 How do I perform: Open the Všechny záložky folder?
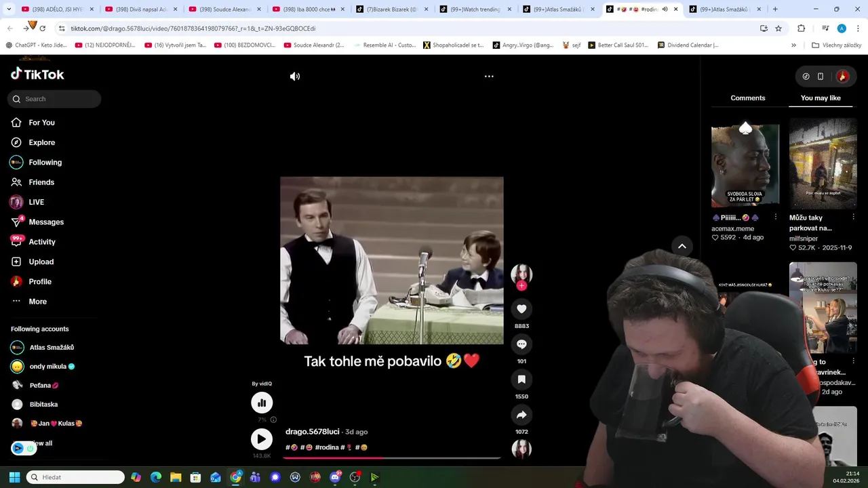[x=836, y=45]
